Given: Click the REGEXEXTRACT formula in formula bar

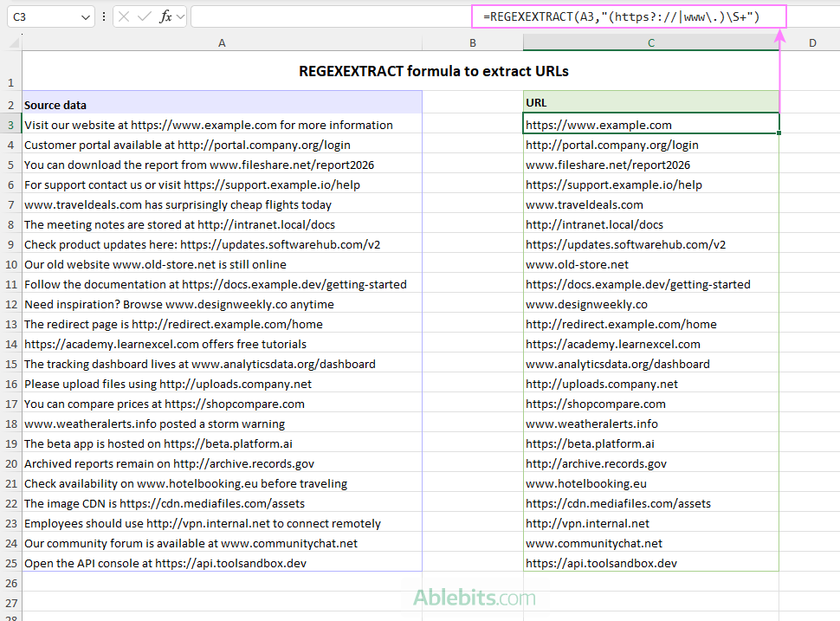Looking at the screenshot, I should (622, 17).
